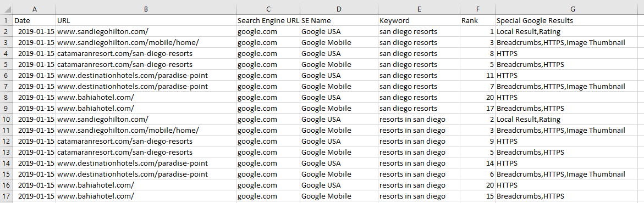Select date cell in row 17
The width and height of the screenshot is (644, 203).
(x=35, y=196)
